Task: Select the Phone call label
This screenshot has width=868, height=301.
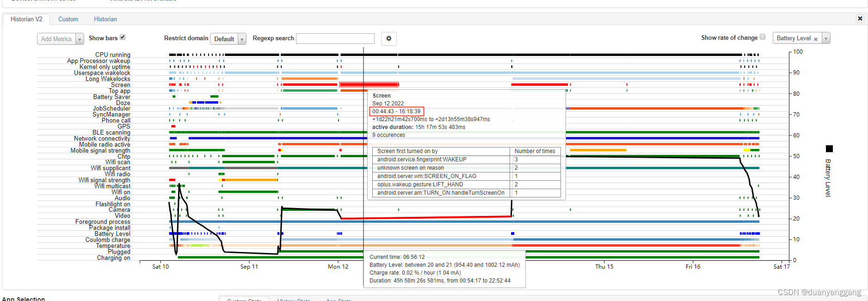Action: (x=116, y=120)
